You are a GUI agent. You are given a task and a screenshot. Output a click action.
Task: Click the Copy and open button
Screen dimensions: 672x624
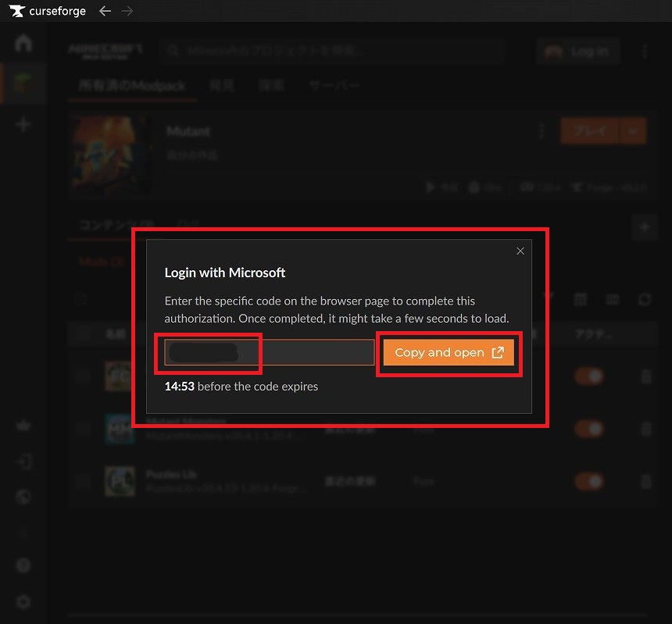[449, 352]
